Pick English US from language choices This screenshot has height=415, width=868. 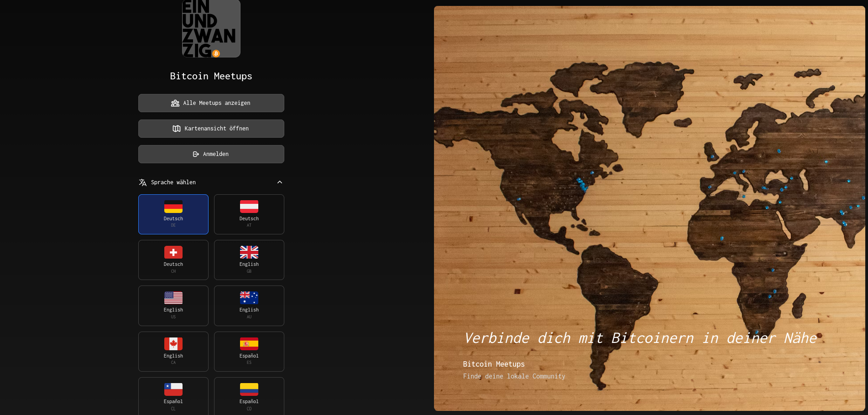coord(173,306)
